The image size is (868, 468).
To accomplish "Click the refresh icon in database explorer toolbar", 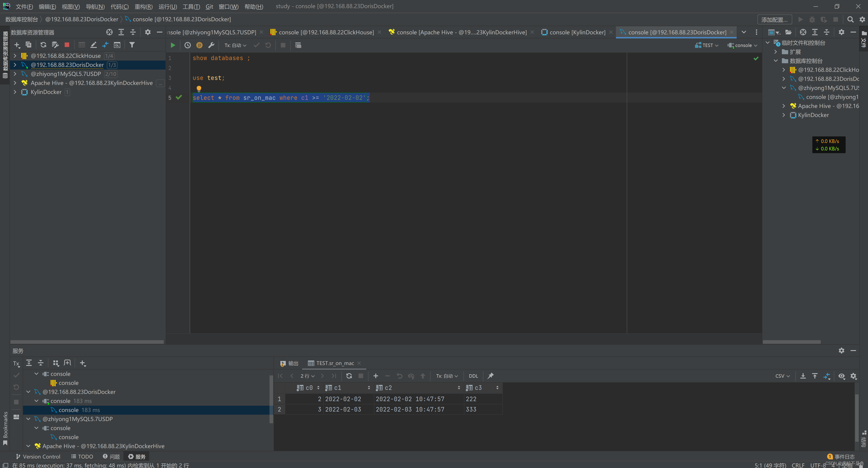I will (43, 45).
